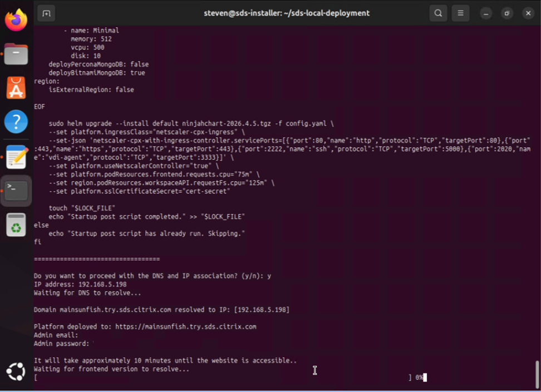Click the '- name: Minimal' line
The width and height of the screenshot is (541, 392).
pos(91,31)
